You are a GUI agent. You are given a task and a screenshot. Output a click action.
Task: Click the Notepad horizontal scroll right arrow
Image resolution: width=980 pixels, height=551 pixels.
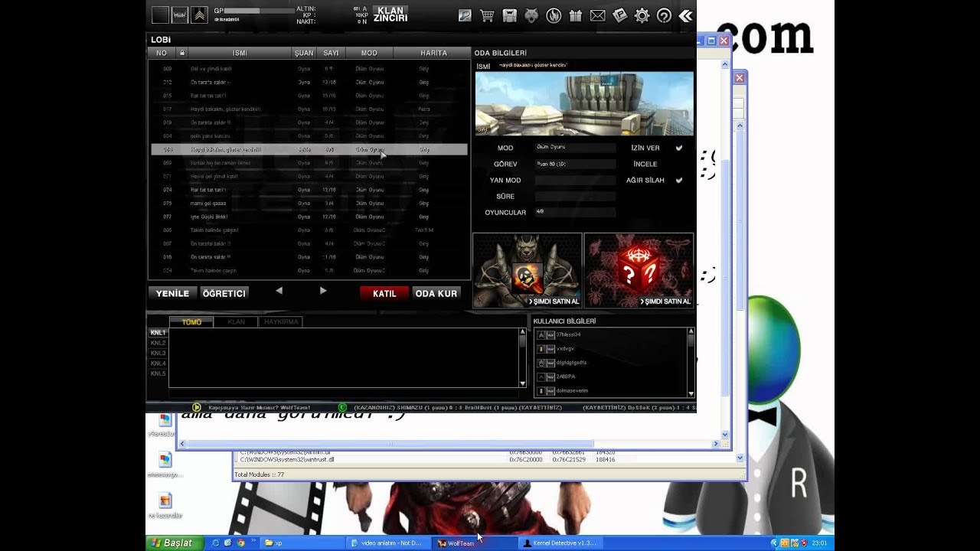tap(716, 444)
